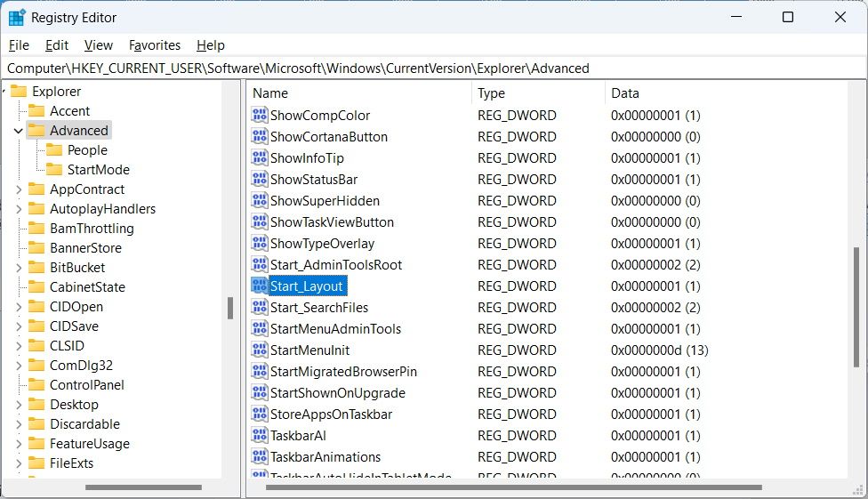Select the FeatureUsage key in the tree
868x499 pixels.
(90, 444)
